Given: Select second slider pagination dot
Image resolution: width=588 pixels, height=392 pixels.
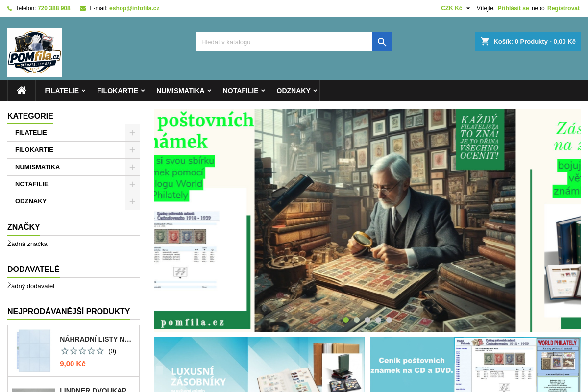Looking at the screenshot, I should click(x=357, y=320).
